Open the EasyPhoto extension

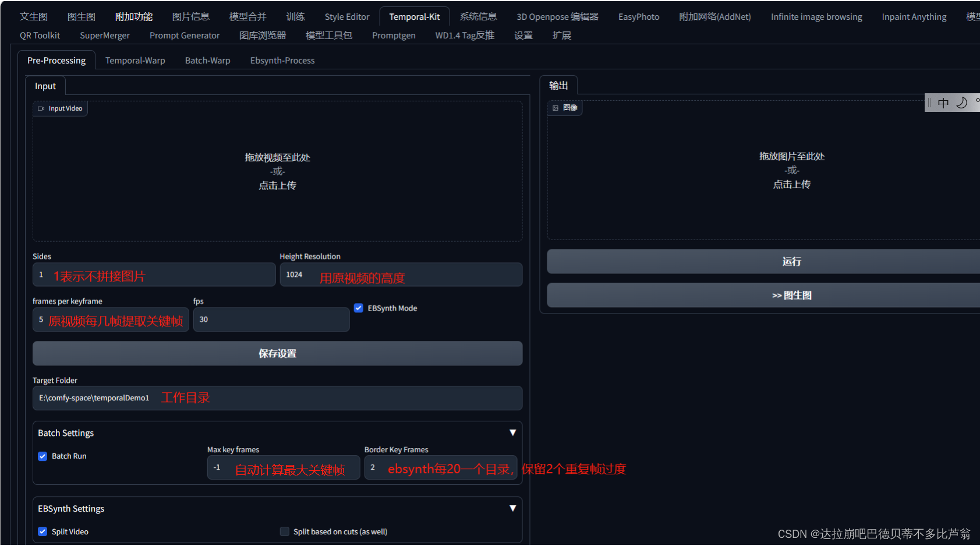pyautogui.click(x=638, y=16)
